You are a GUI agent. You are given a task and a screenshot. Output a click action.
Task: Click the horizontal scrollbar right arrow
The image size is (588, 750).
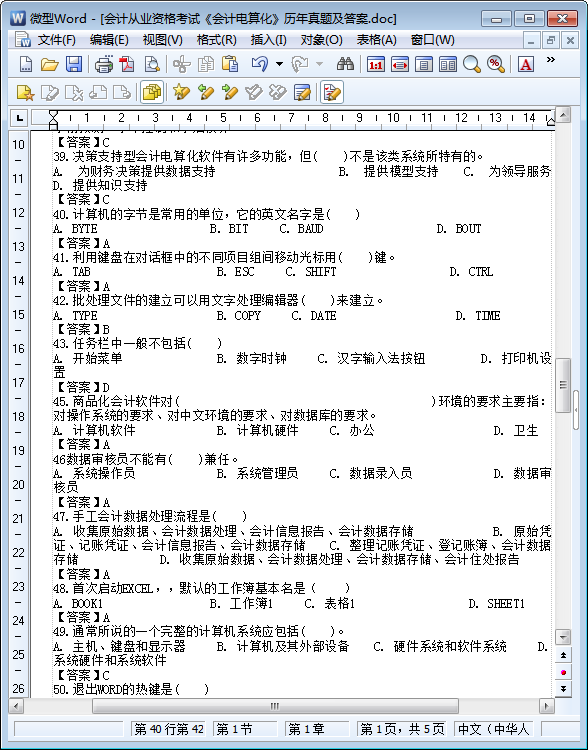(546, 706)
